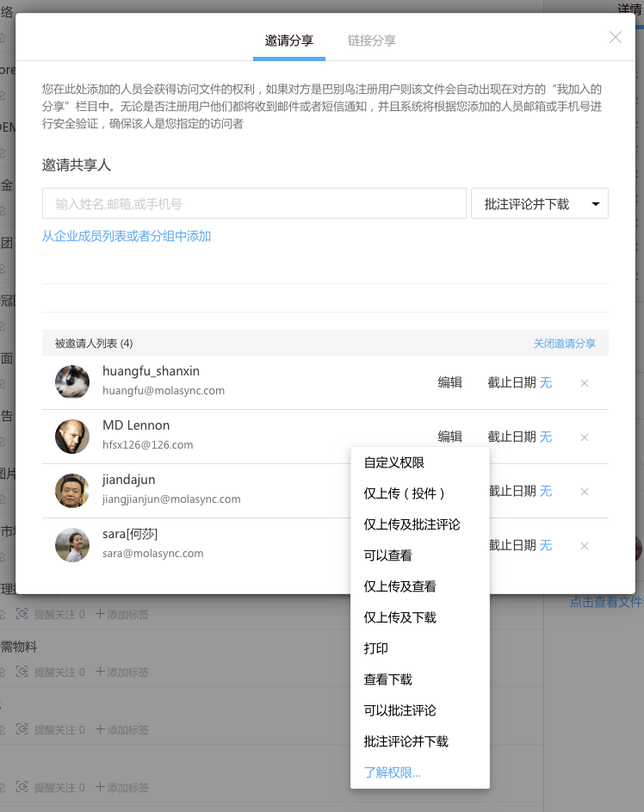The image size is (644, 812).
Task: Click hfsx126@126.com email text
Action: point(147,445)
